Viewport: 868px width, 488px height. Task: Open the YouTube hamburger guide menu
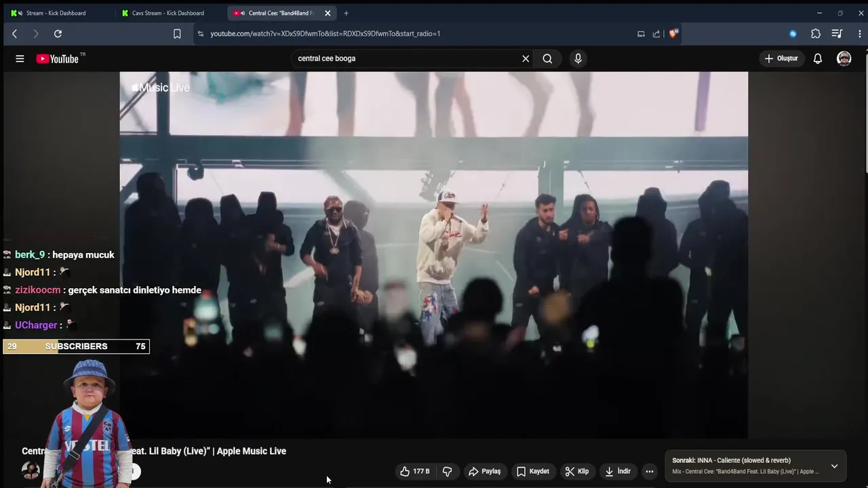pyautogui.click(x=20, y=59)
